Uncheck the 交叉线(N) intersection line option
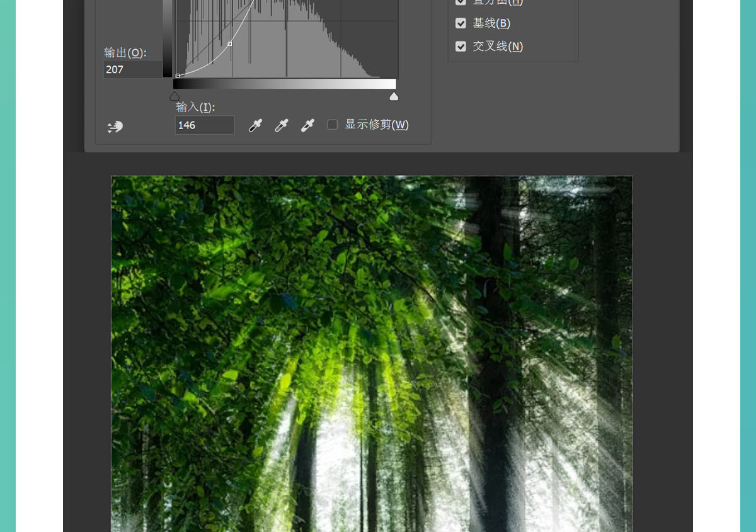756x532 pixels. (x=461, y=47)
